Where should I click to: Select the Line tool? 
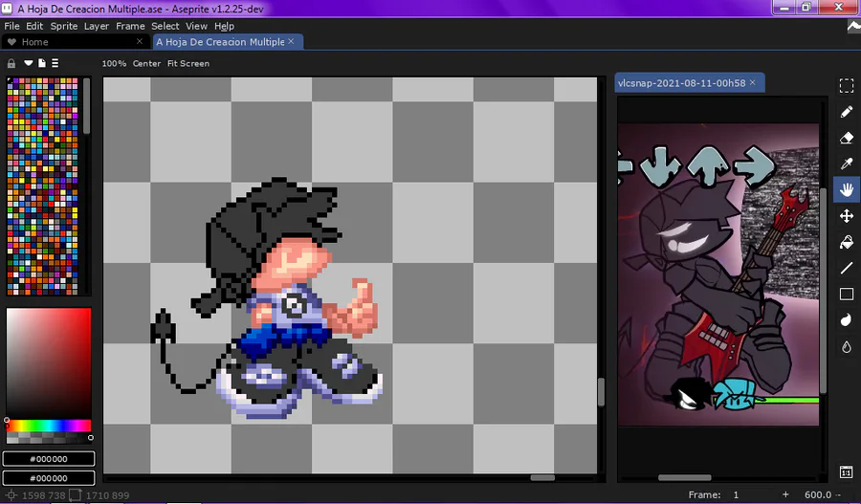847,268
